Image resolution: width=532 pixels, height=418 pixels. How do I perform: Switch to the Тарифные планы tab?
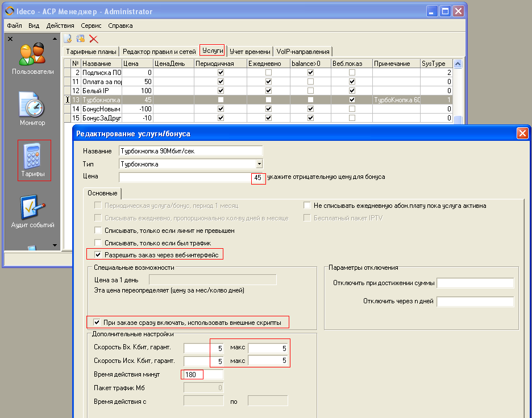click(x=91, y=51)
